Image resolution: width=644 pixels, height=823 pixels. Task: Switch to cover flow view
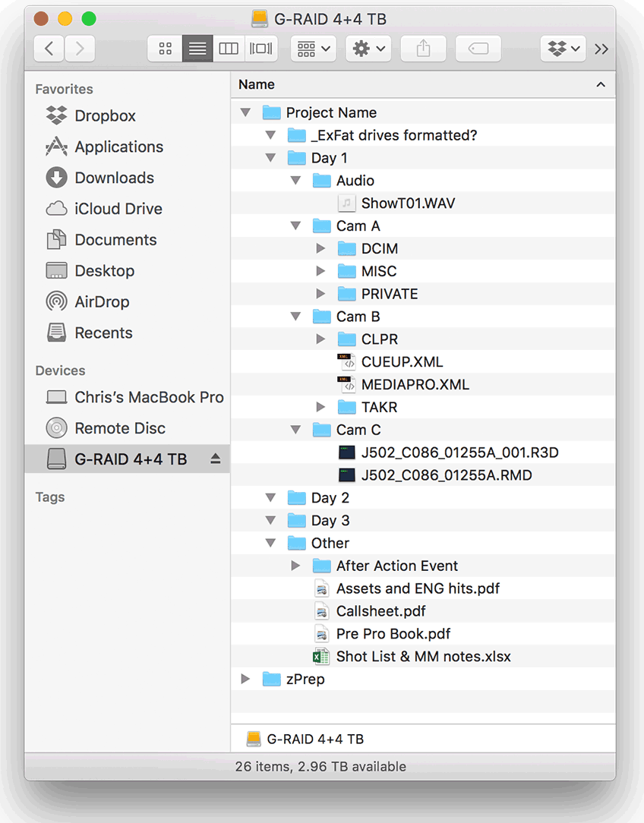coord(260,49)
